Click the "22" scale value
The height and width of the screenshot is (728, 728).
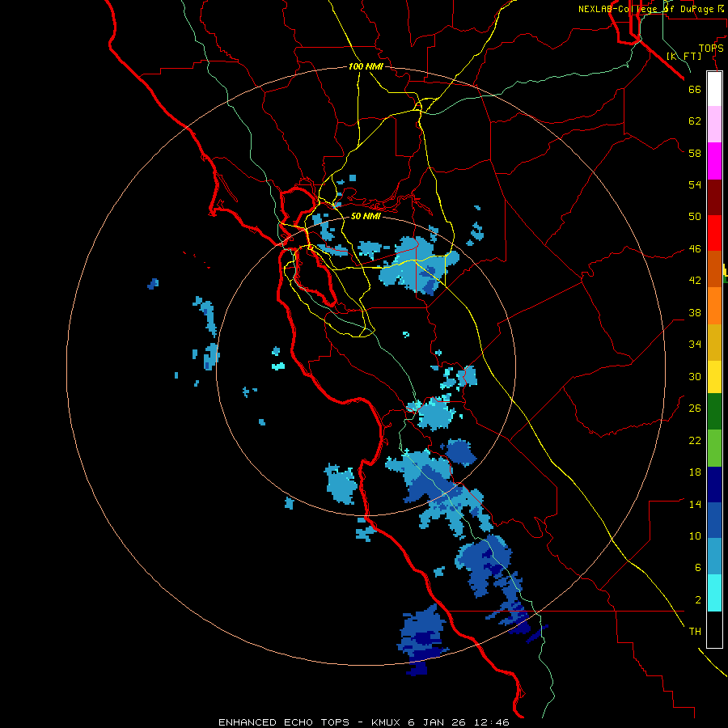(x=695, y=440)
